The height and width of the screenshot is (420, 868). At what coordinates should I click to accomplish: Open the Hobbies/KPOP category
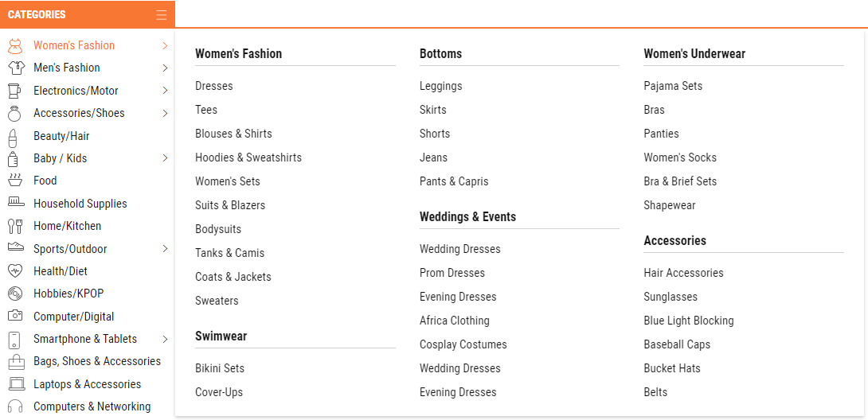68,294
